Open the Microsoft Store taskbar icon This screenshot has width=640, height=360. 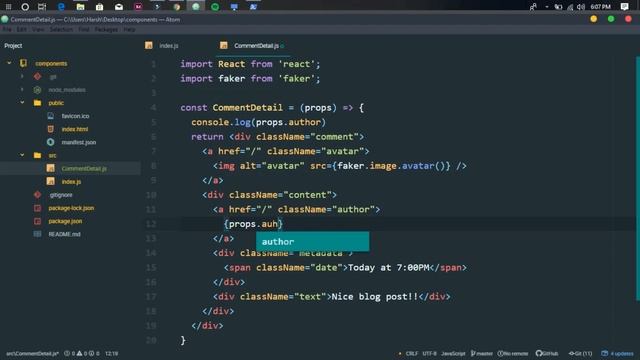point(100,7)
